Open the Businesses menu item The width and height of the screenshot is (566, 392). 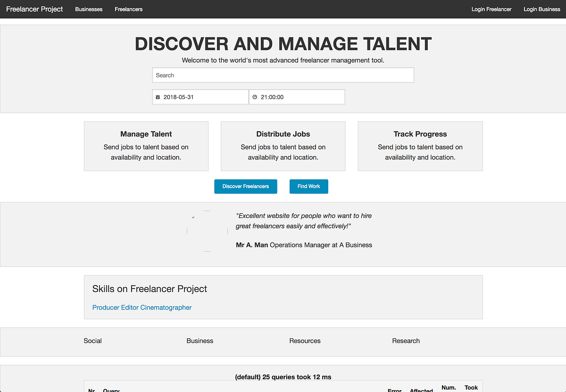(89, 9)
